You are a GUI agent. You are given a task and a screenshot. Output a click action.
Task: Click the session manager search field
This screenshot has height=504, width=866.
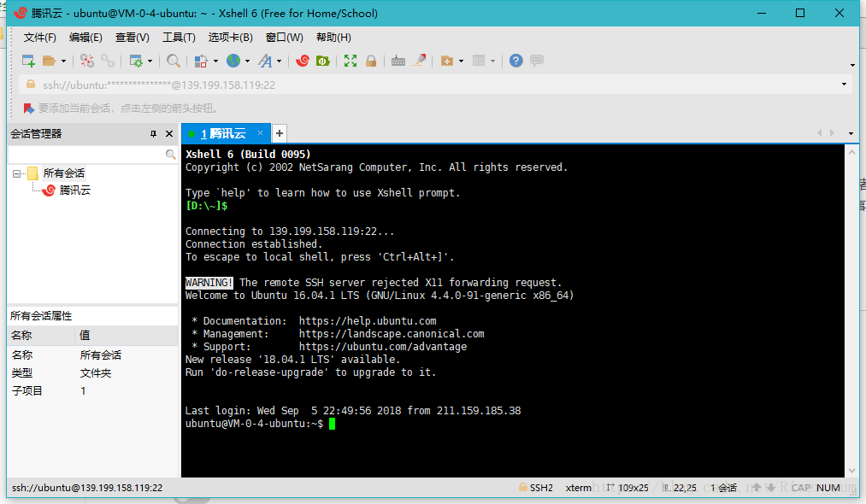[87, 155]
